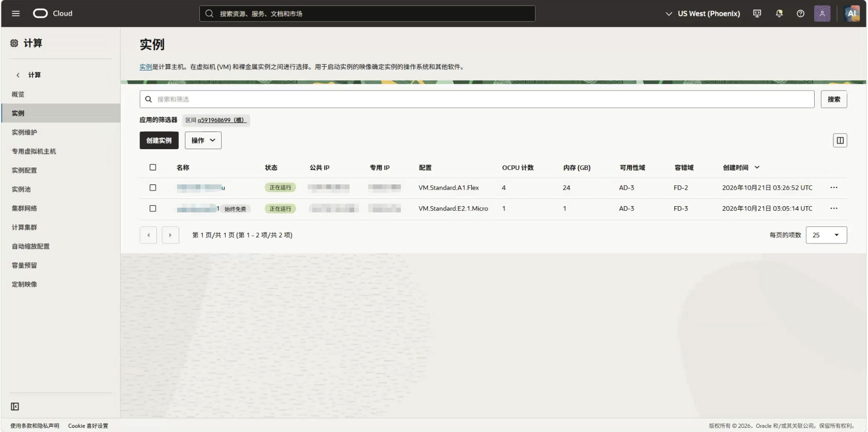Open the 每页的项数 dropdown showing 25
The width and height of the screenshot is (868, 432).
point(827,235)
